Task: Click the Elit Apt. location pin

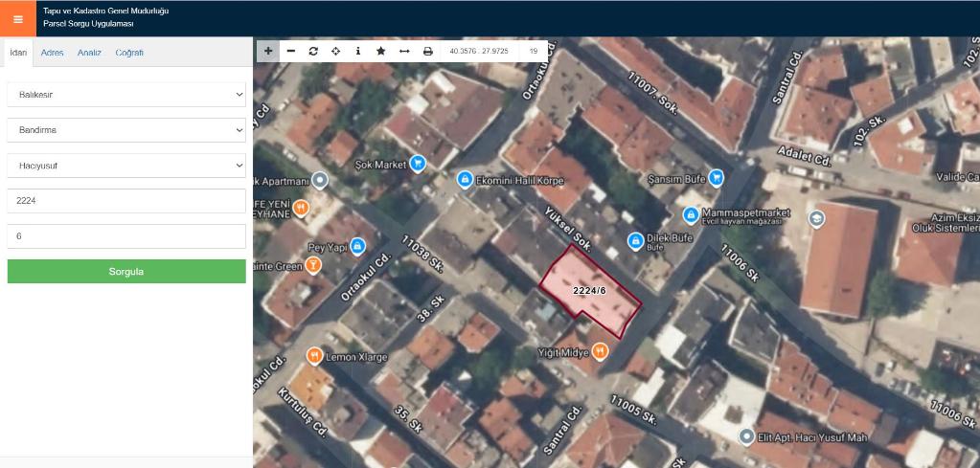Action: pyautogui.click(x=746, y=436)
